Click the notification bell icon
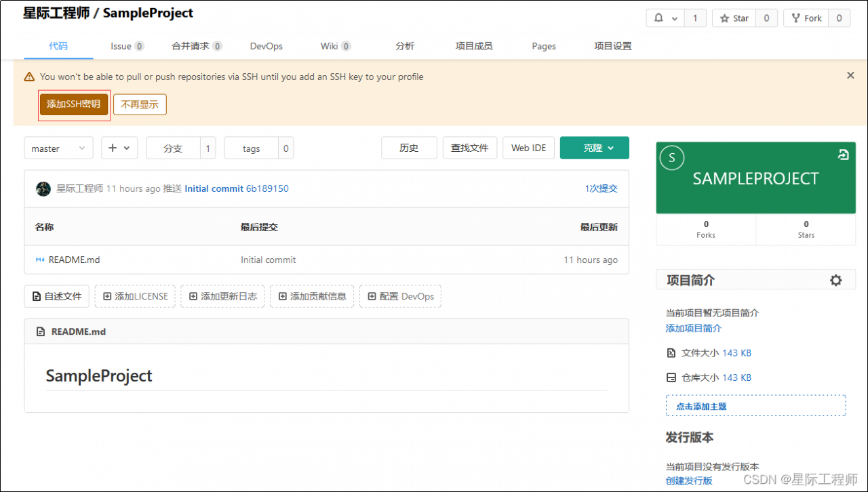The image size is (868, 492). tap(658, 18)
